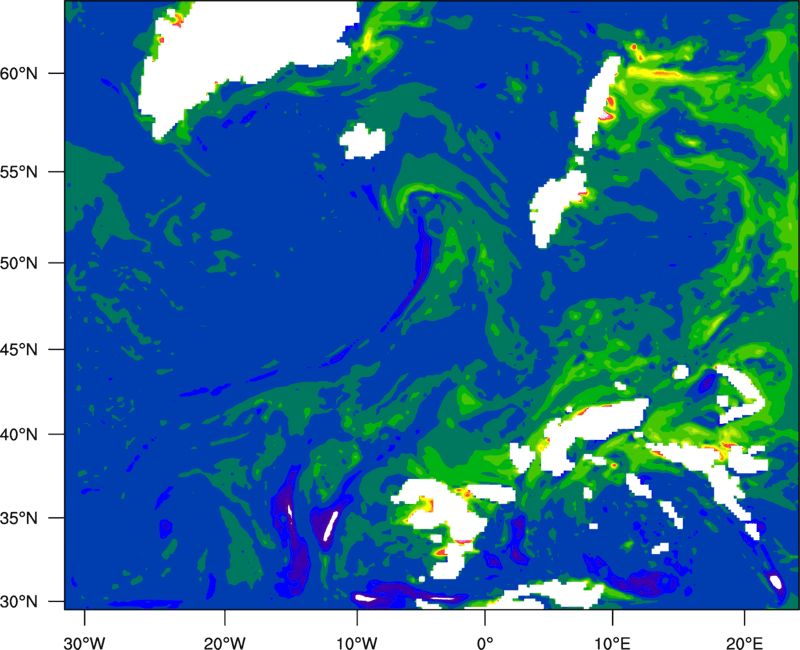Click the 30°W longitude label
This screenshot has width=800, height=650.
85,643
